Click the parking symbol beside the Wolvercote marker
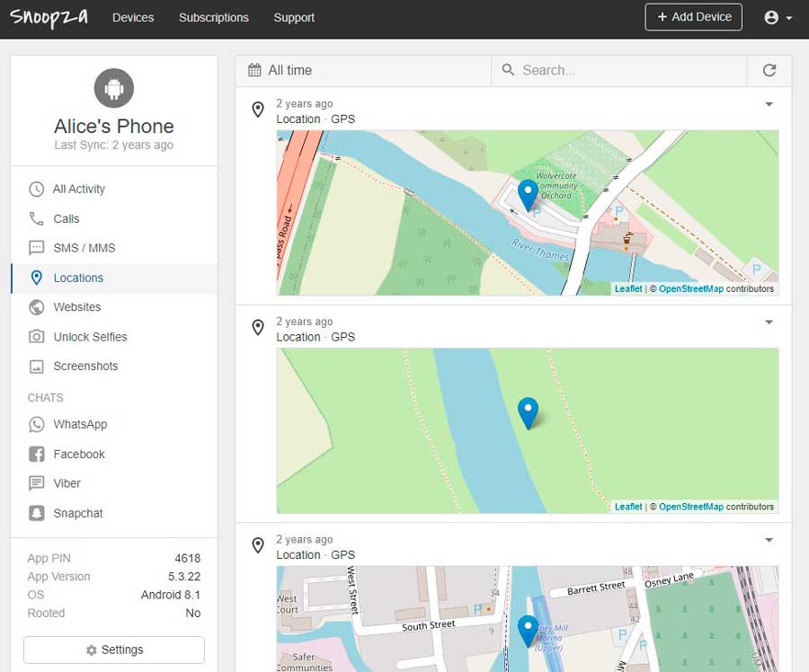The height and width of the screenshot is (672, 809). click(538, 213)
